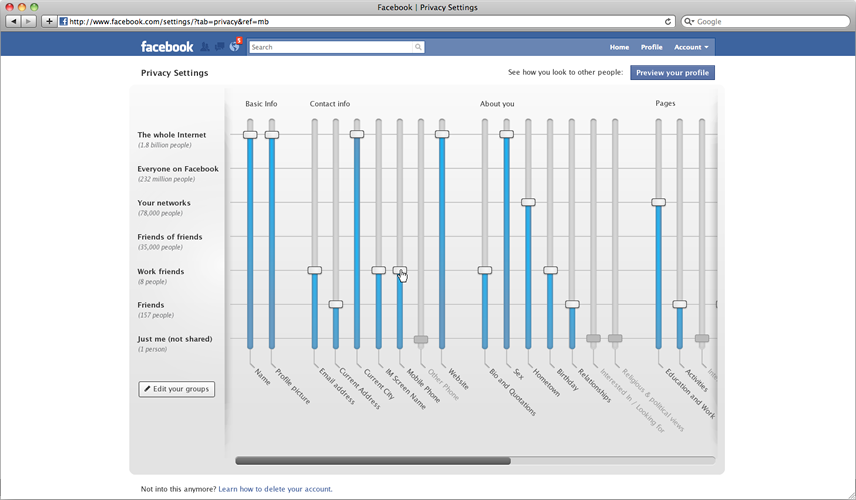Click the reload page icon in address bar

668,22
